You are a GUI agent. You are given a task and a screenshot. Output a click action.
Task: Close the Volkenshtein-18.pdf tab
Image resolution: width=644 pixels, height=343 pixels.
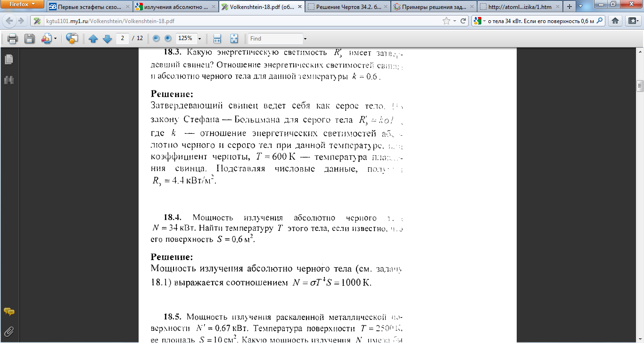299,7
